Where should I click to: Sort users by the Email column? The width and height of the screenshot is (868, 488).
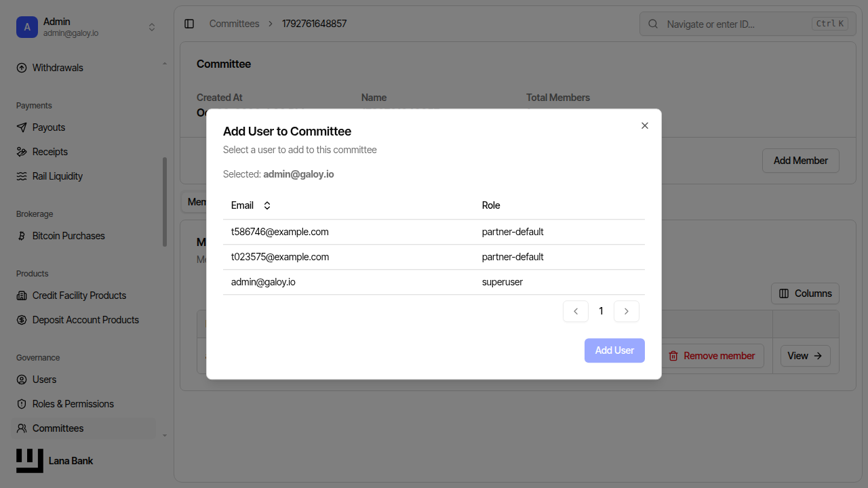click(x=251, y=205)
